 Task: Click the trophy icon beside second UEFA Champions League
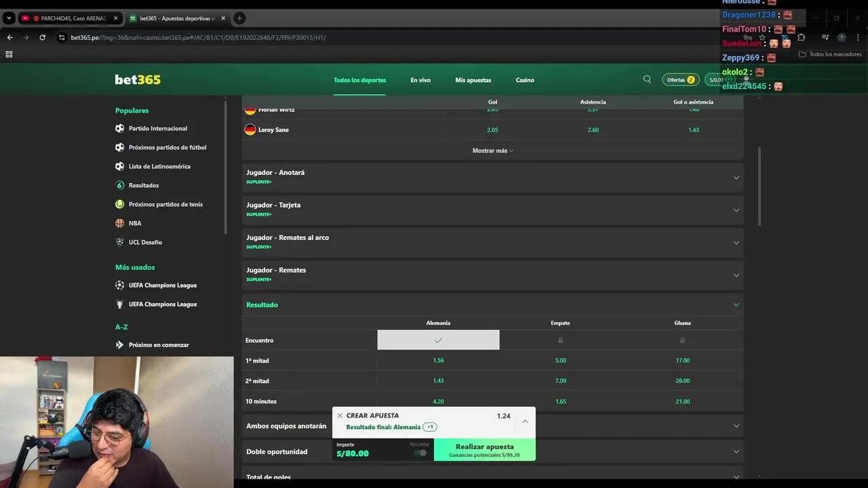tap(120, 304)
